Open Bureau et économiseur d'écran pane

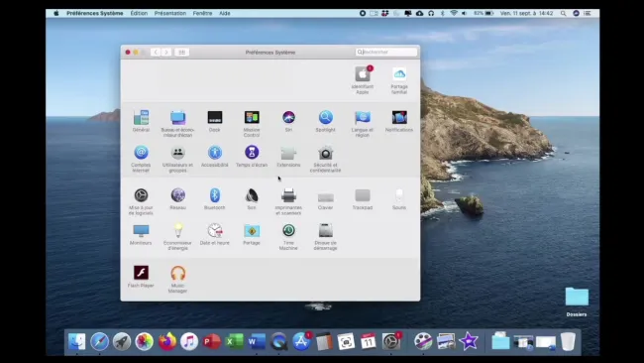click(177, 118)
